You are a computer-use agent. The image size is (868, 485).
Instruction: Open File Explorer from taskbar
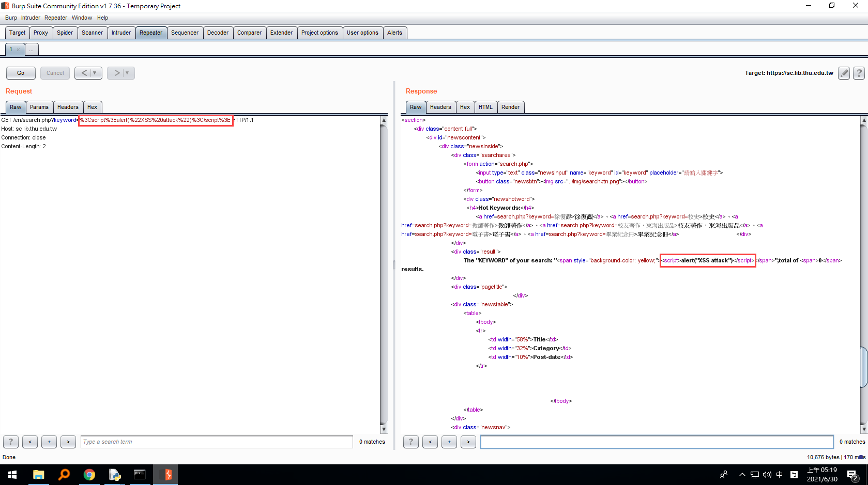tap(38, 475)
